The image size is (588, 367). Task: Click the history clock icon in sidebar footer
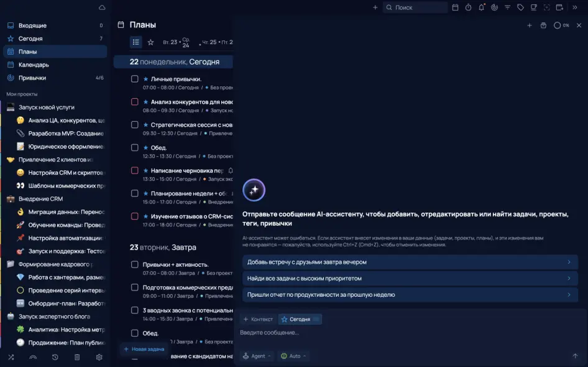pos(55,357)
